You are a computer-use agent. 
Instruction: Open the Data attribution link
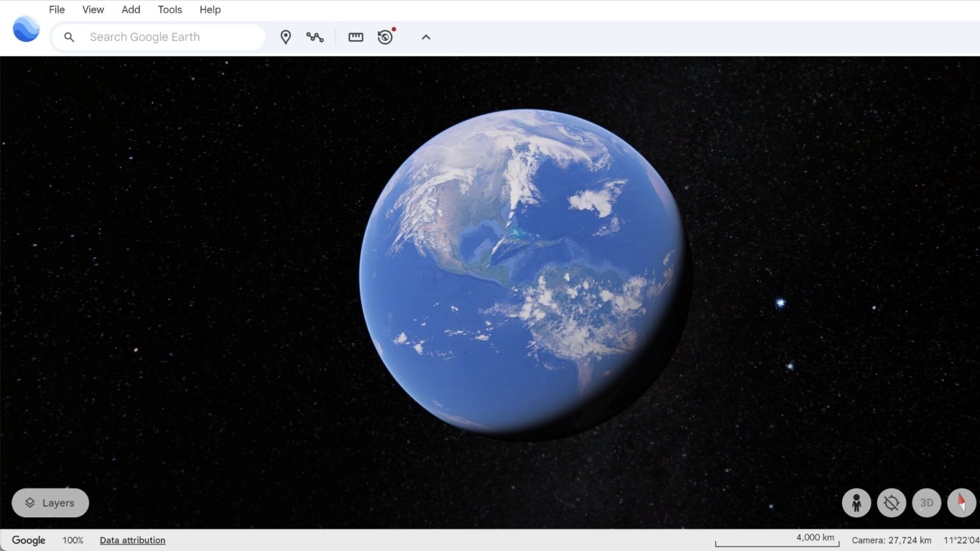click(x=132, y=540)
